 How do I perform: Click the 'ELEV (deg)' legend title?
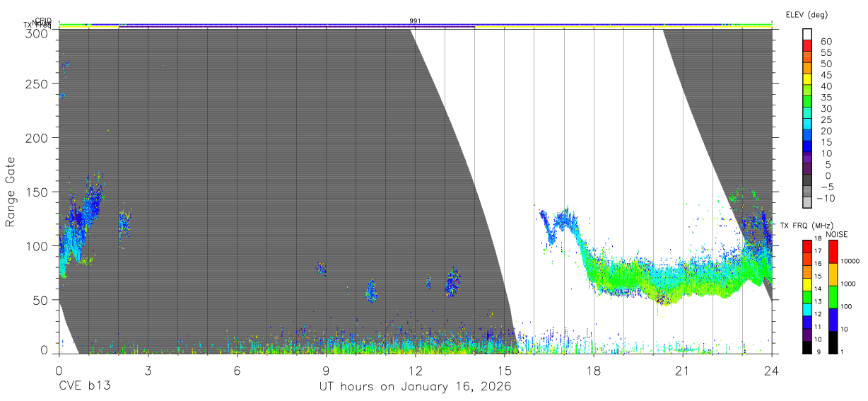pos(807,15)
